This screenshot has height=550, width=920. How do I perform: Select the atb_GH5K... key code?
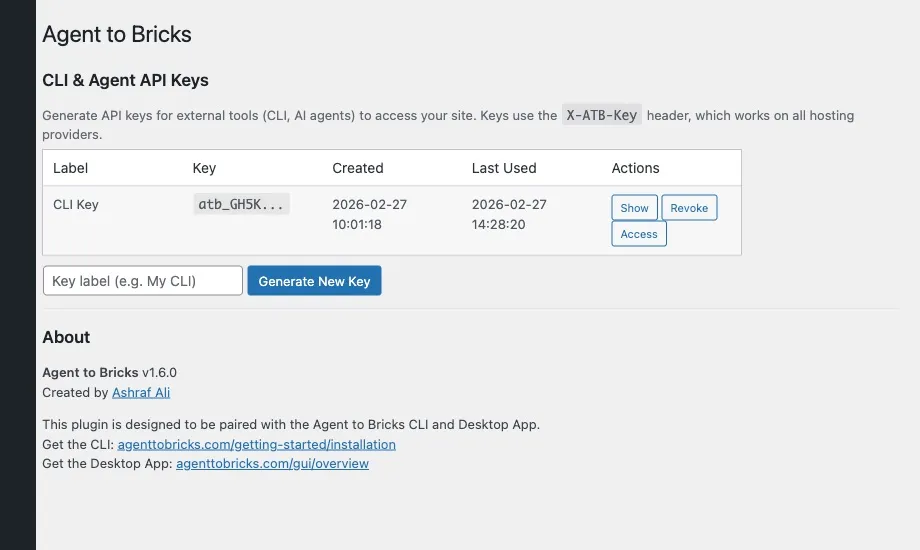[x=241, y=204]
